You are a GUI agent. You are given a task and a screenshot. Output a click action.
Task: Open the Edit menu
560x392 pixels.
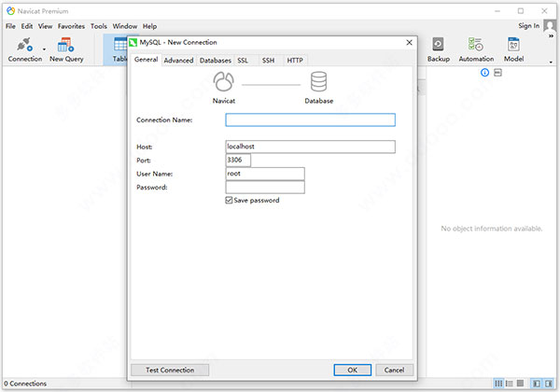pyautogui.click(x=27, y=26)
